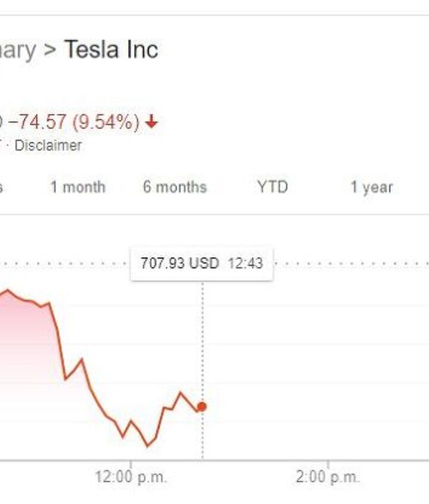Click the 12:43 time in the tooltip
The height and width of the screenshot is (504, 429).
pyautogui.click(x=245, y=263)
